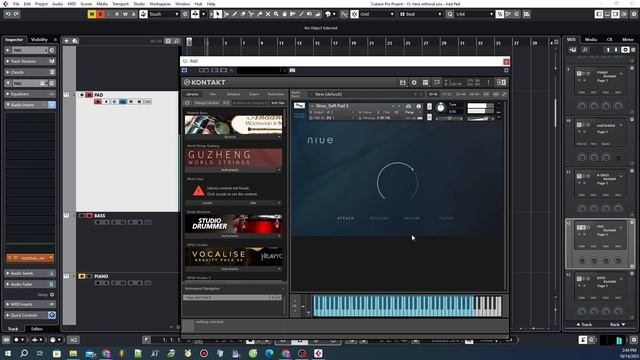Toggle global Read R automation button
The width and height of the screenshot is (640, 360).
point(117,14)
